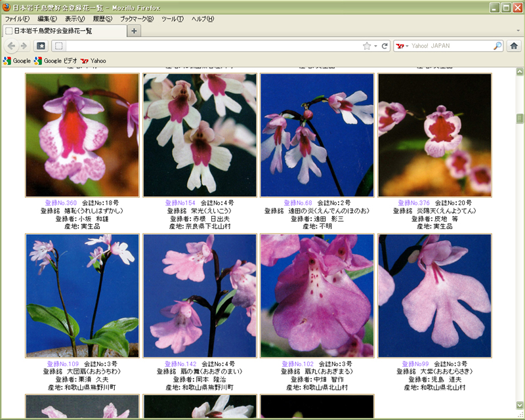Open the address history dropdown arrow
This screenshot has height=420, width=525.
click(x=375, y=46)
